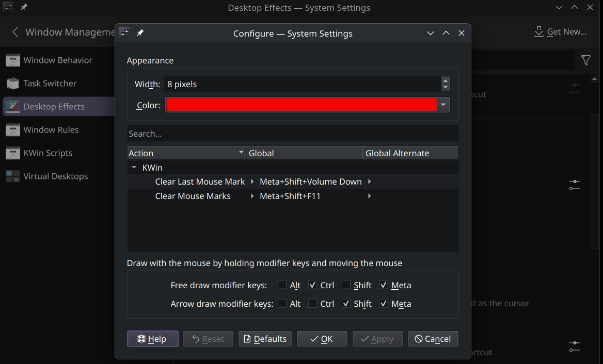
Task: Select the Clear Last Mouse Mark row
Action: pos(200,181)
